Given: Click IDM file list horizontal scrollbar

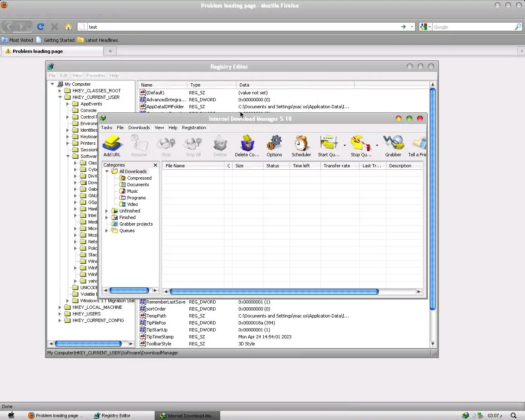Looking at the screenshot, I should click(274, 292).
